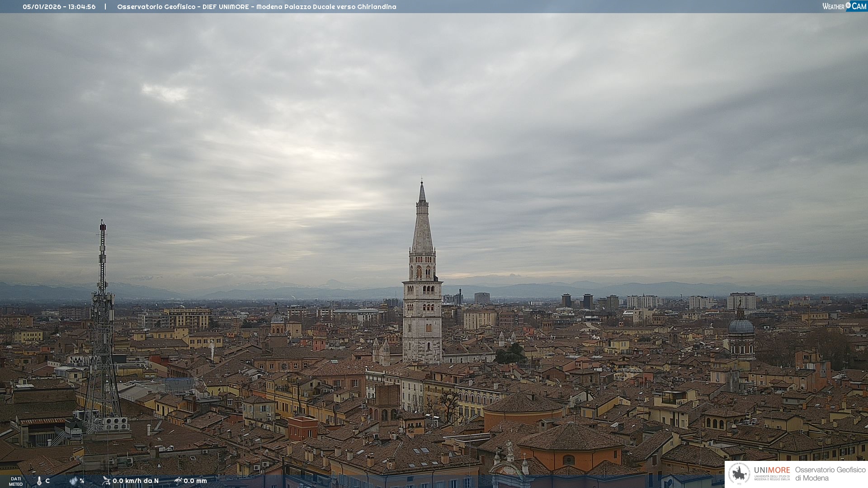The image size is (868, 488).
Task: Click the thermometer temperature icon
Action: pyautogui.click(x=39, y=481)
